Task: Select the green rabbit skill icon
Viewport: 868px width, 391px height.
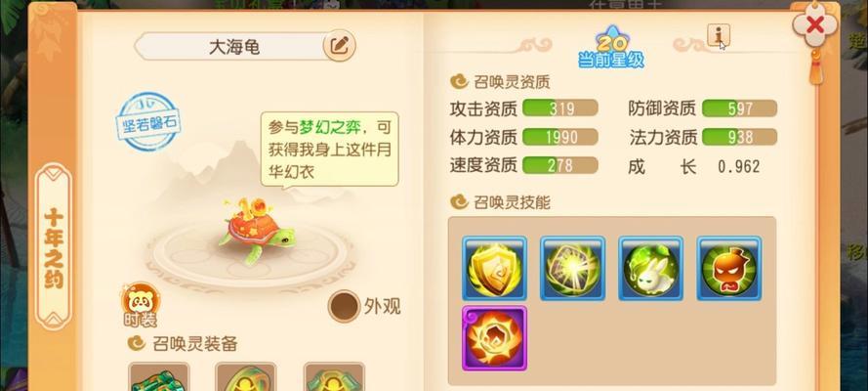Action: click(650, 269)
